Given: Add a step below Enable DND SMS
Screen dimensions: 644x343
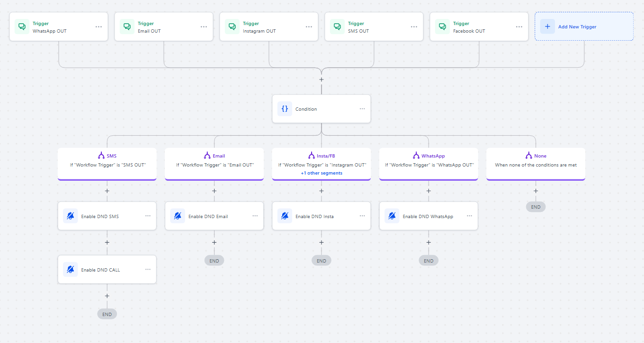Looking at the screenshot, I should [x=107, y=242].
